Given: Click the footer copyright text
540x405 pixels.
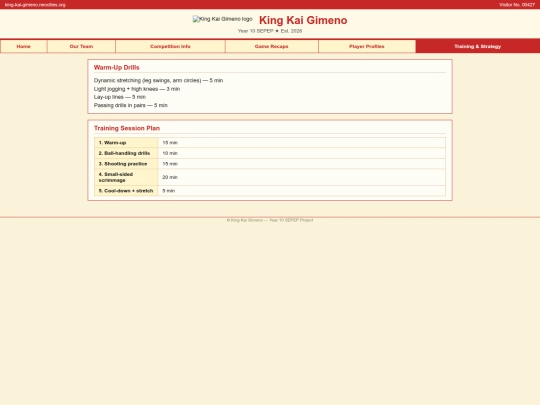Looking at the screenshot, I should coord(270,220).
